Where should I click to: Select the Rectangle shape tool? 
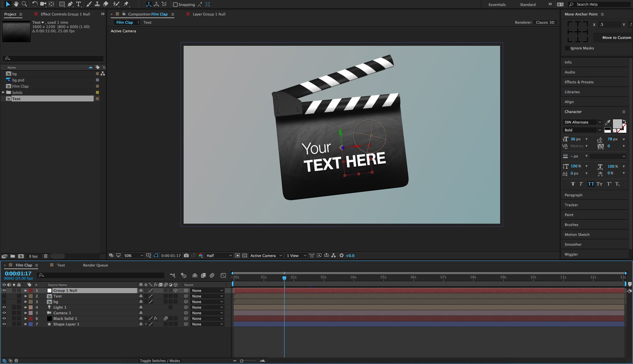(x=62, y=4)
